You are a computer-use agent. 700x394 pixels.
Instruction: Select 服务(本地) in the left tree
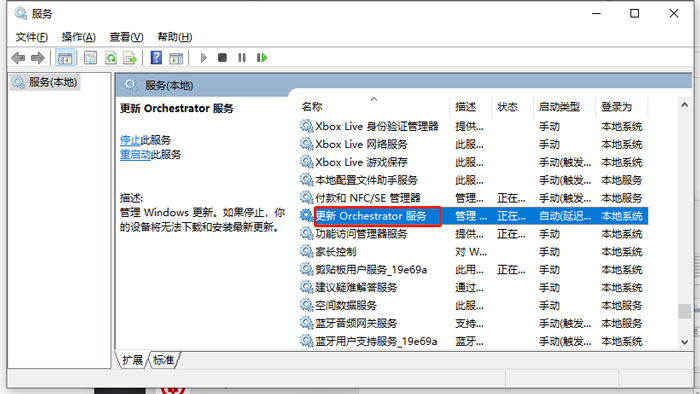click(x=45, y=83)
